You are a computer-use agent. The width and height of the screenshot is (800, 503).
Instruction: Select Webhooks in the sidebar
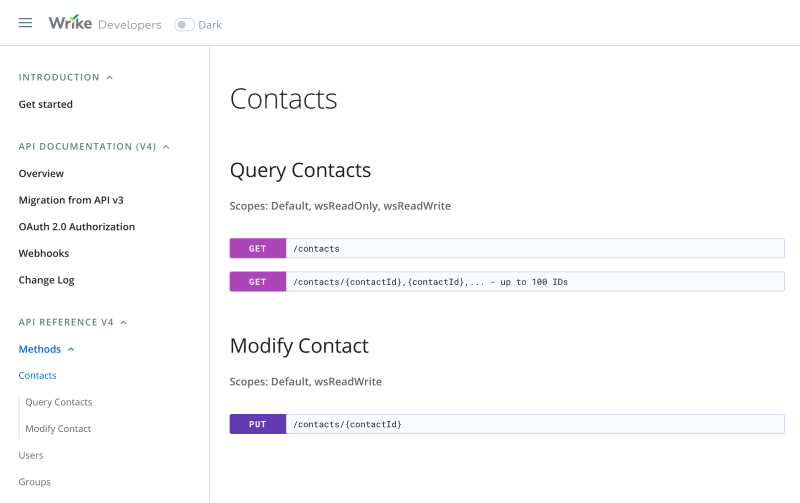44,253
